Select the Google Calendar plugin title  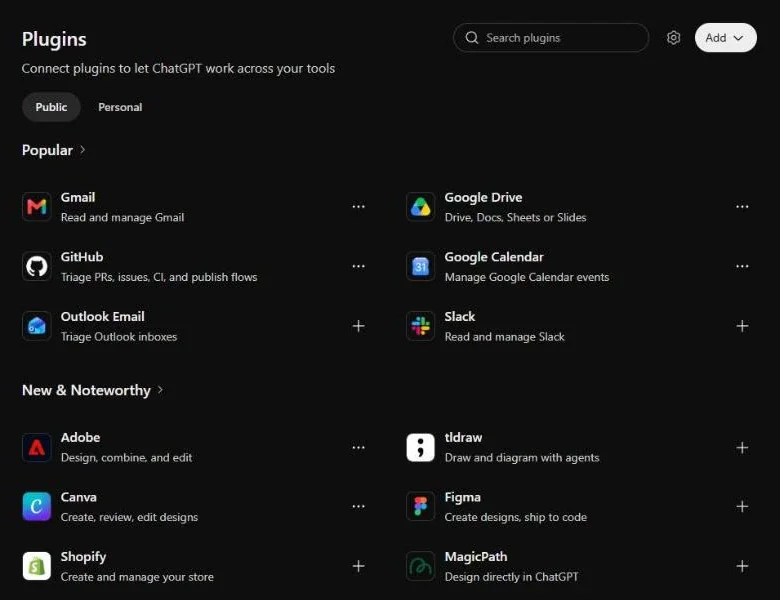(x=493, y=257)
